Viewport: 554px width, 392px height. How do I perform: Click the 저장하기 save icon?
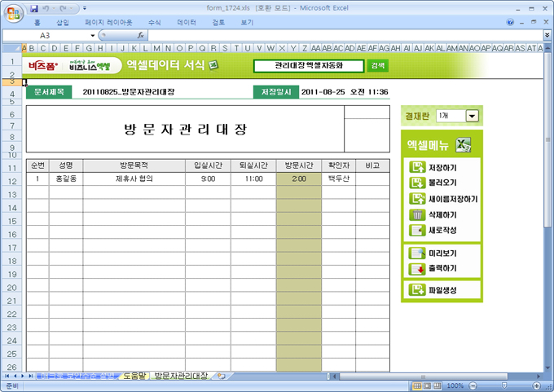click(x=417, y=167)
